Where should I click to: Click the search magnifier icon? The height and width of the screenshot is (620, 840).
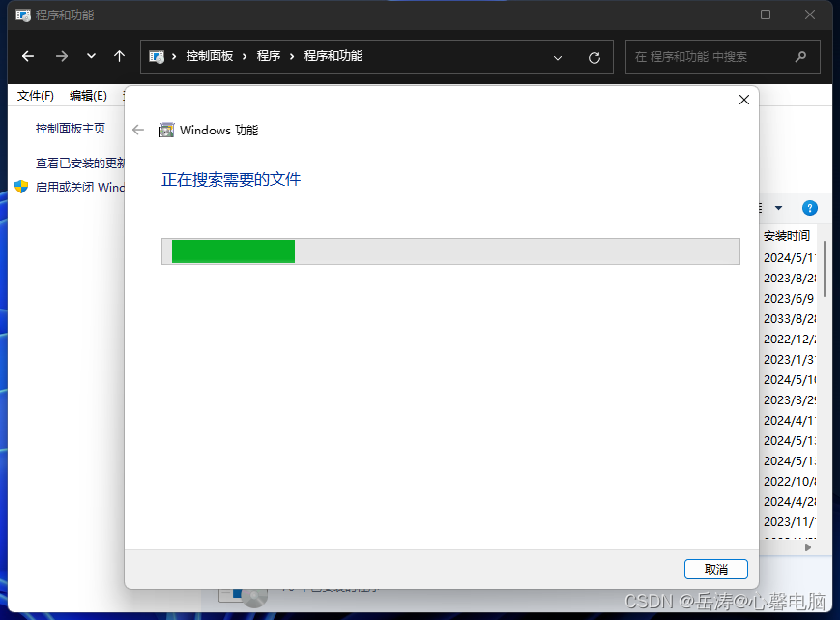[801, 56]
